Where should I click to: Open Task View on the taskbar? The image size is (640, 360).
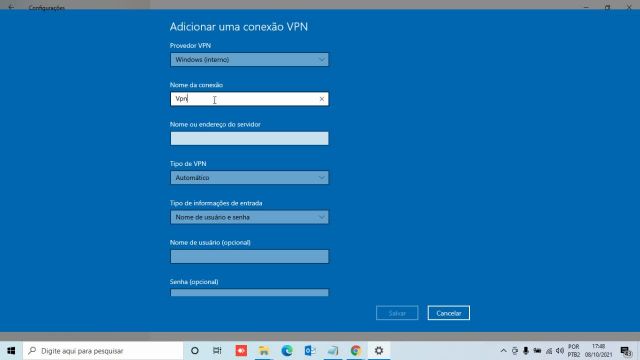click(x=217, y=351)
